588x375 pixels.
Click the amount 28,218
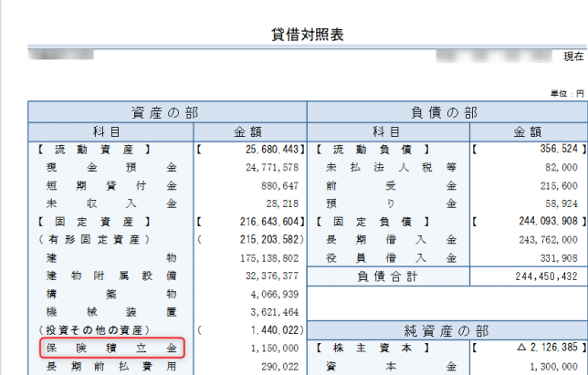pyautogui.click(x=282, y=203)
